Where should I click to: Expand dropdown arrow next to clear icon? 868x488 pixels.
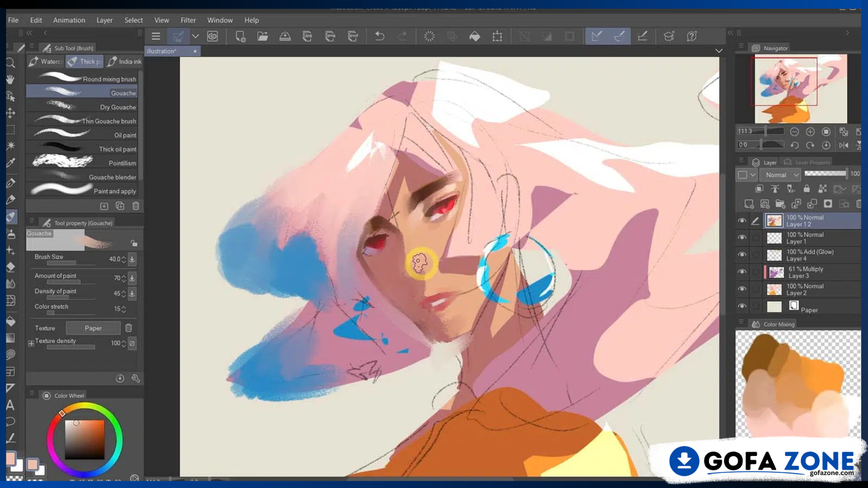point(195,36)
